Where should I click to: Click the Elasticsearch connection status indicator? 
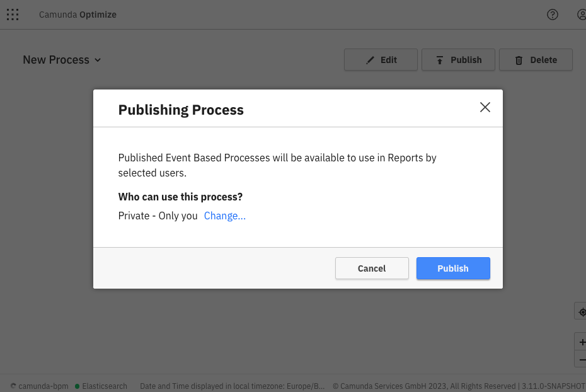click(101, 386)
